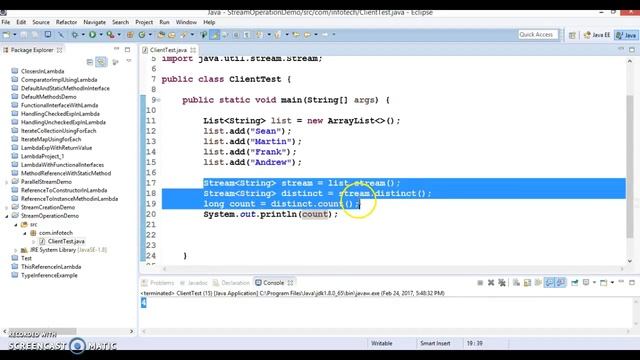Open the Open Console dropdown arrow
The image size is (640, 360).
[612, 282]
